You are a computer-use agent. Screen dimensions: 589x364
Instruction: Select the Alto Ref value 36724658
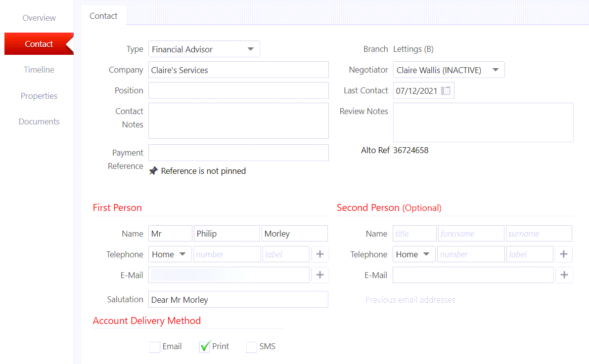(410, 150)
